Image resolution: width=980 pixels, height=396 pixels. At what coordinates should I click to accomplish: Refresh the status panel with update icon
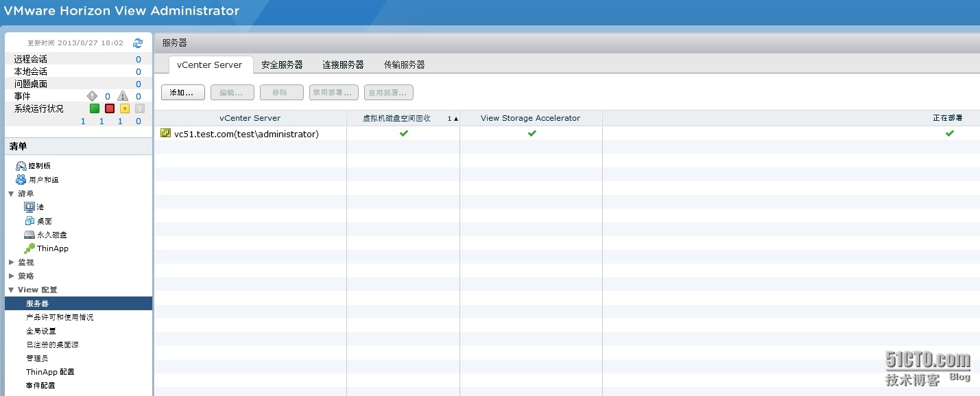[138, 43]
